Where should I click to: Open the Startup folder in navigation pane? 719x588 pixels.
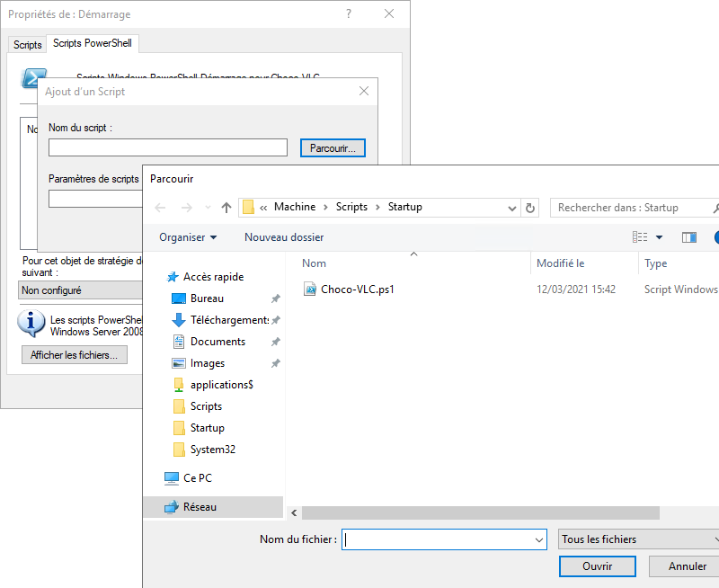208,427
